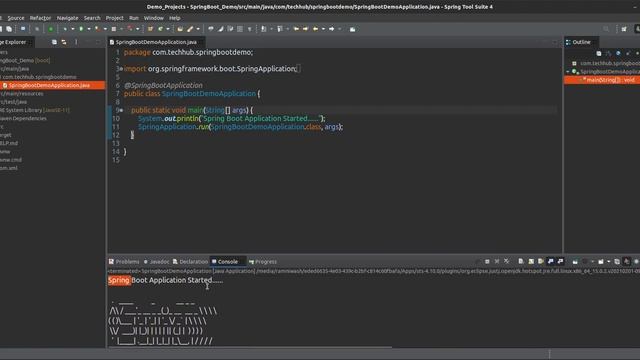Open the Run menu
Image resolution: width=640 pixels, height=360 pixels.
133,18
